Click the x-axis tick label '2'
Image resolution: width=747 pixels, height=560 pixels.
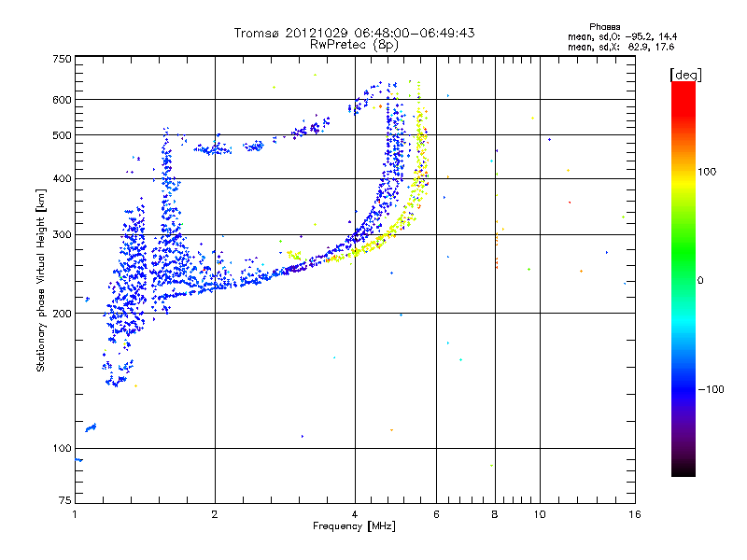pos(215,514)
